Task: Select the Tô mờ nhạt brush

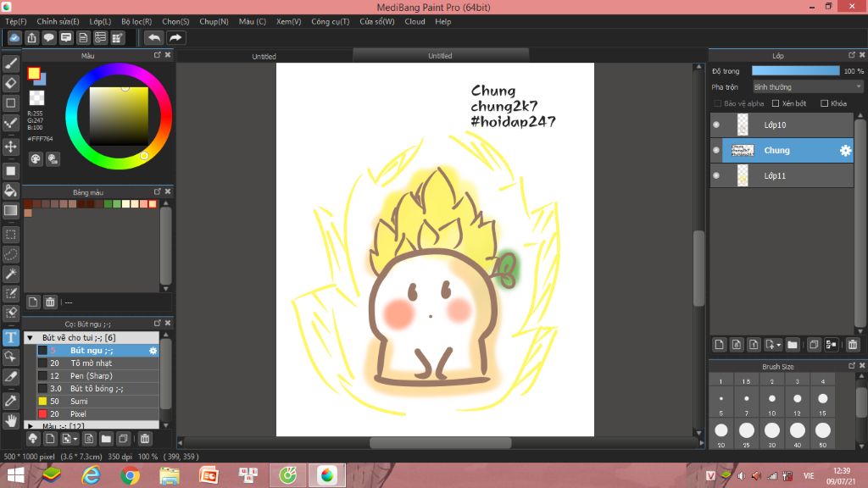Action: [x=97, y=363]
